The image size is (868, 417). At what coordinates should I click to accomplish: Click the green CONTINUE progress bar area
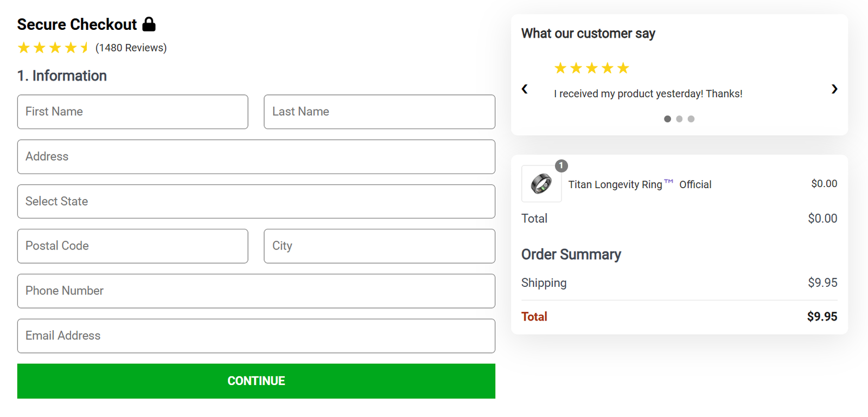point(256,381)
